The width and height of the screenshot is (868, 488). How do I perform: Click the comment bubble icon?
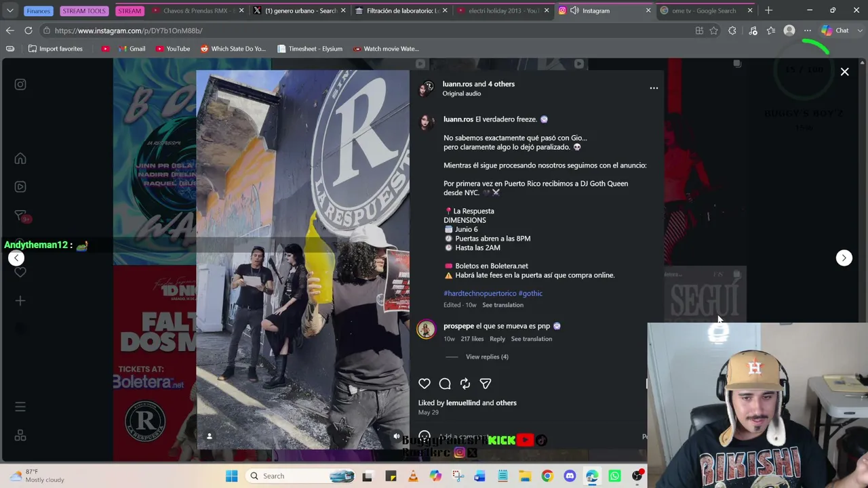pos(445,384)
